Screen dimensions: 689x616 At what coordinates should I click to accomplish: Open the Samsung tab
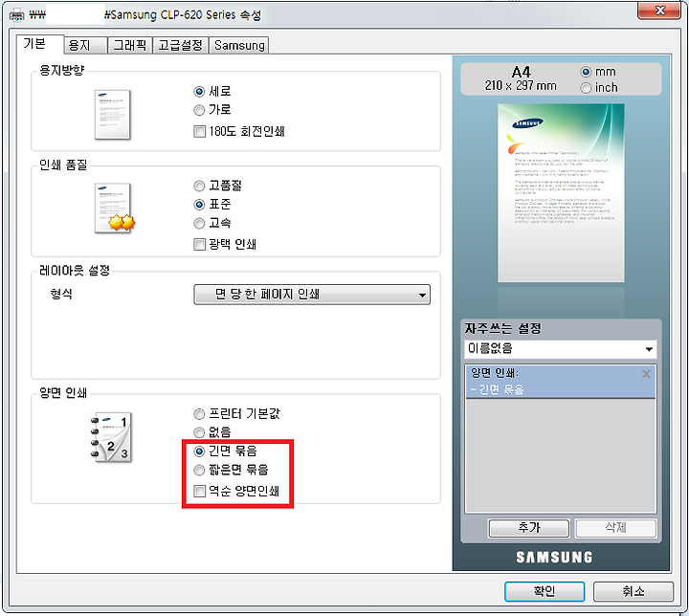point(239,45)
